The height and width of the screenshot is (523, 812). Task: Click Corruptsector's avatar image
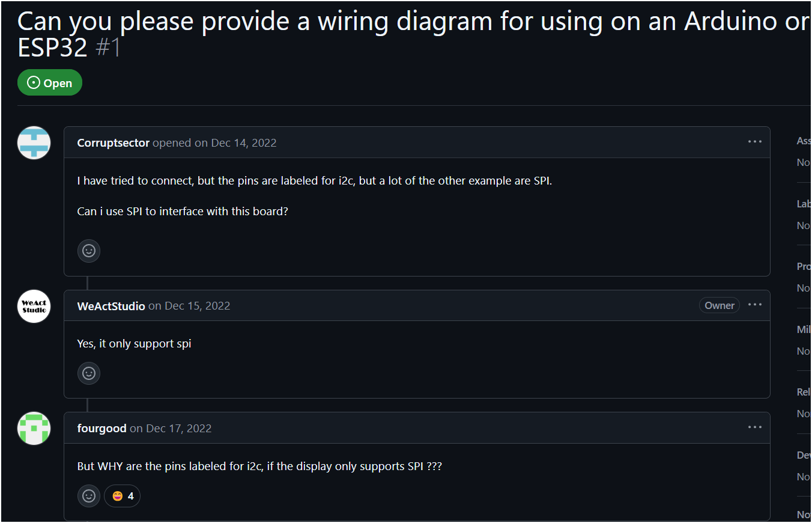click(x=34, y=143)
